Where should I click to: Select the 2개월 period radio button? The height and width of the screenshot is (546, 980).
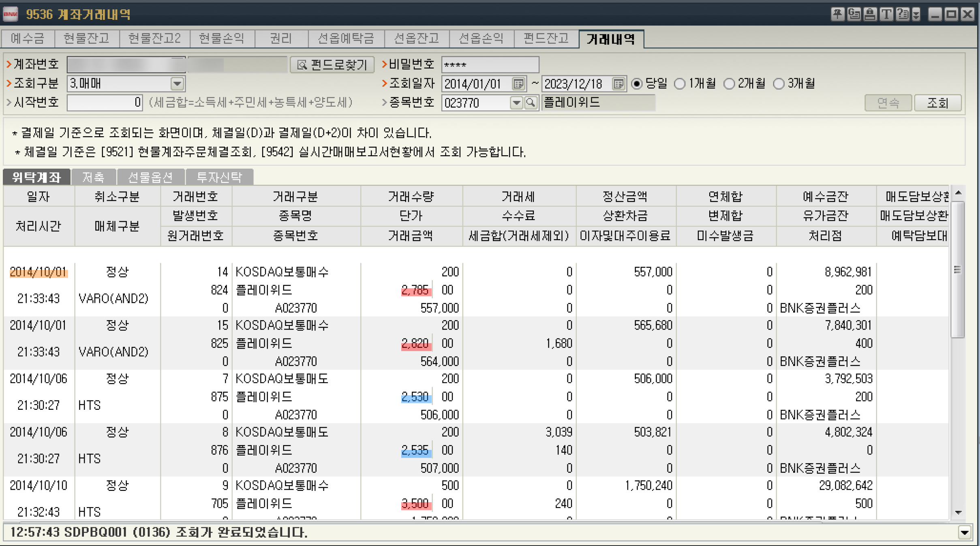[729, 84]
